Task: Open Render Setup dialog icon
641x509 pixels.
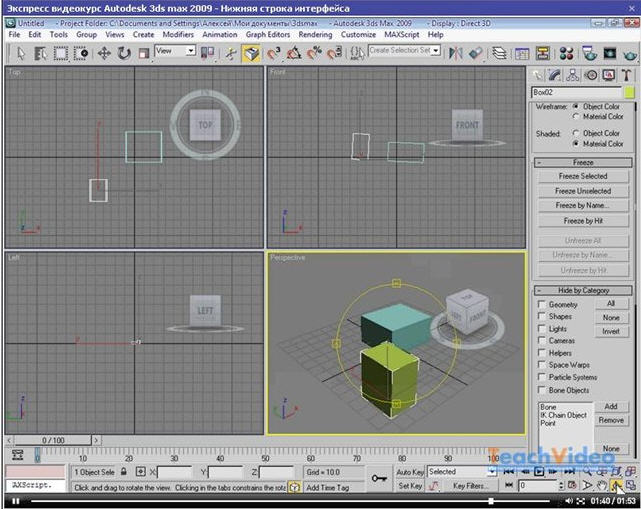Action: [589, 54]
